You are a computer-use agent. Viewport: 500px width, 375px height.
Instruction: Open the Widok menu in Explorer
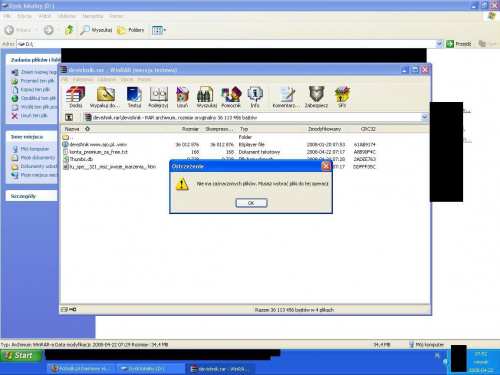[x=44, y=16]
